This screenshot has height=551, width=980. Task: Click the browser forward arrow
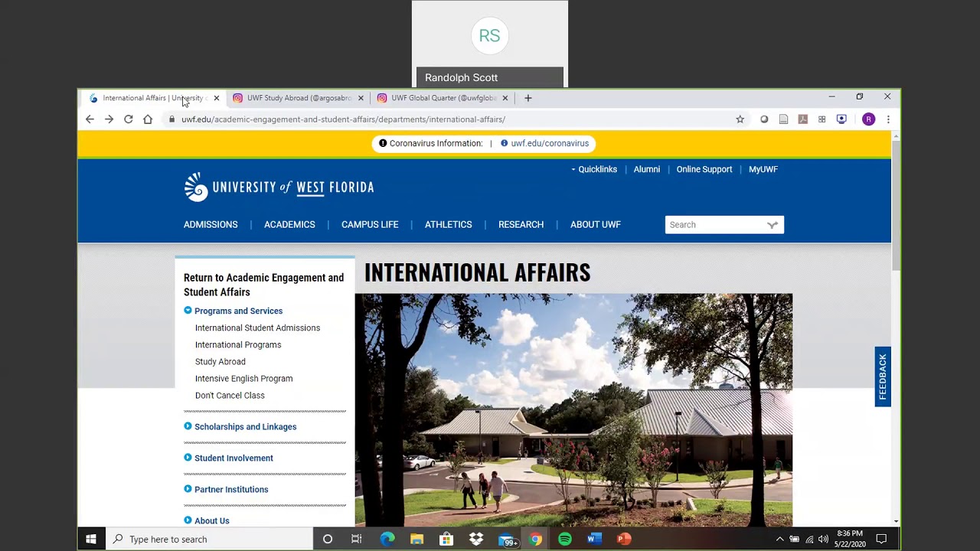click(x=109, y=119)
